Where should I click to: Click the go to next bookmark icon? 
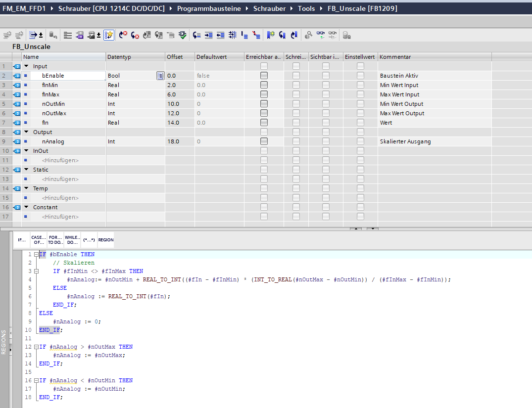(282, 35)
